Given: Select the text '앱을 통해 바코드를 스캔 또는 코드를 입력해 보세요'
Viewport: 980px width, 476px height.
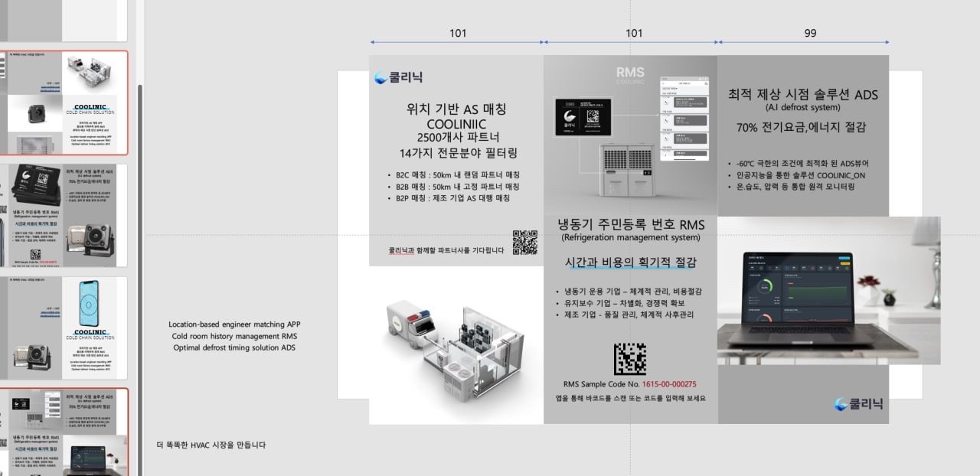Looking at the screenshot, I should (631, 398).
